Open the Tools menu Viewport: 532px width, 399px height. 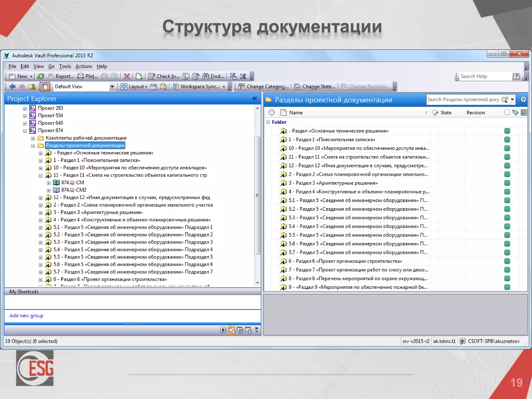click(65, 66)
